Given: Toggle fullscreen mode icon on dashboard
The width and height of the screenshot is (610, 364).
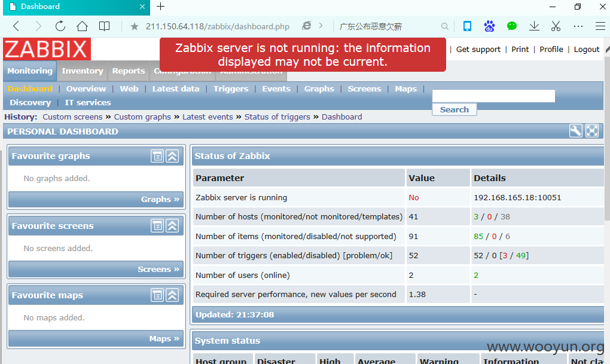Looking at the screenshot, I should pos(591,131).
